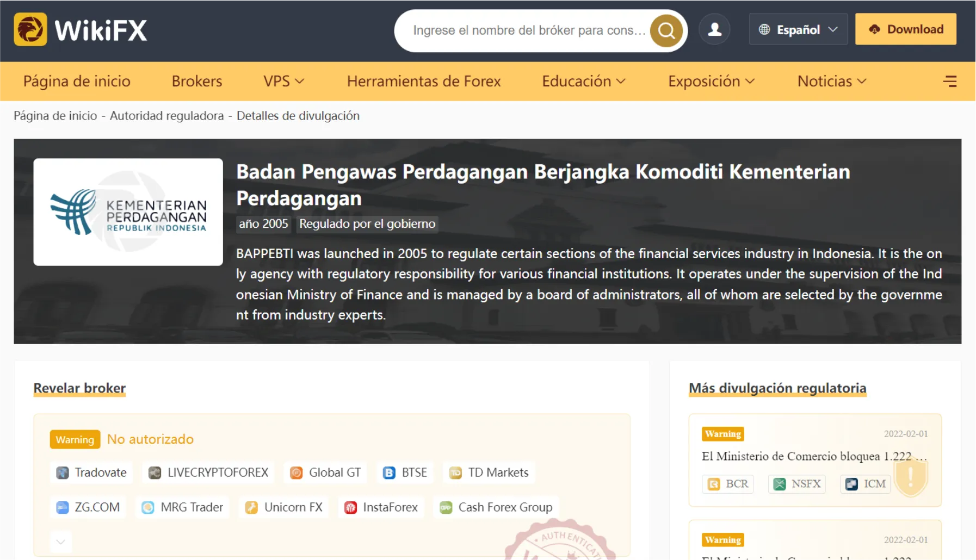Click the Download cloud icon

(x=874, y=29)
